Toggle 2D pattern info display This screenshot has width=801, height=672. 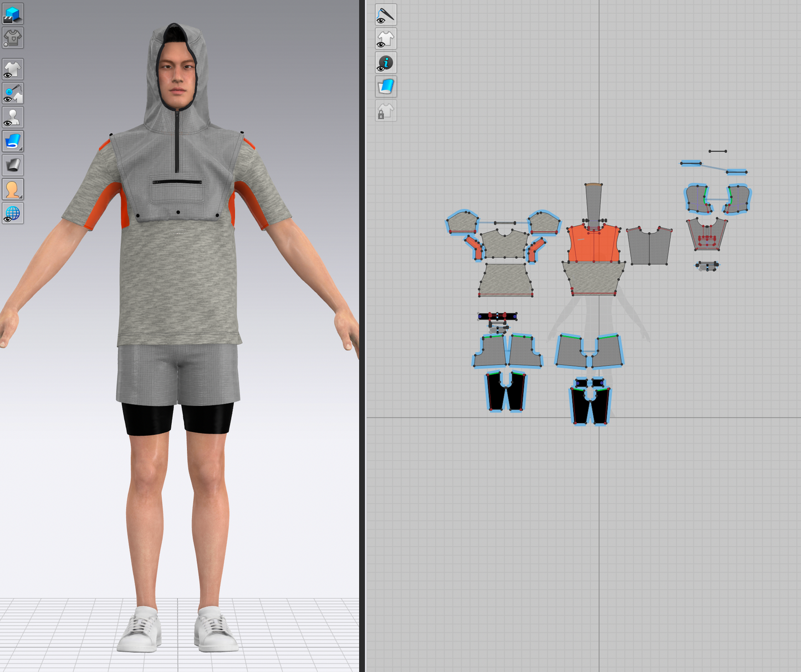pos(386,63)
